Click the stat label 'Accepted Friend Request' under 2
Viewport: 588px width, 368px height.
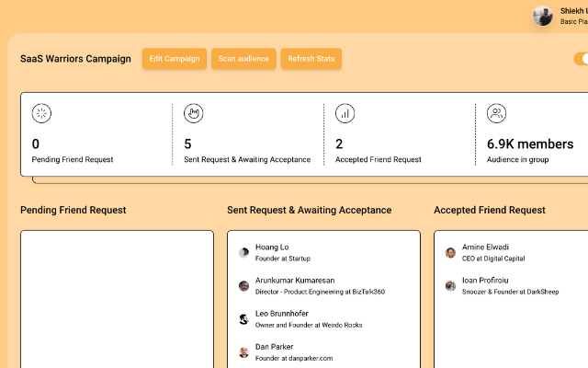(x=378, y=159)
